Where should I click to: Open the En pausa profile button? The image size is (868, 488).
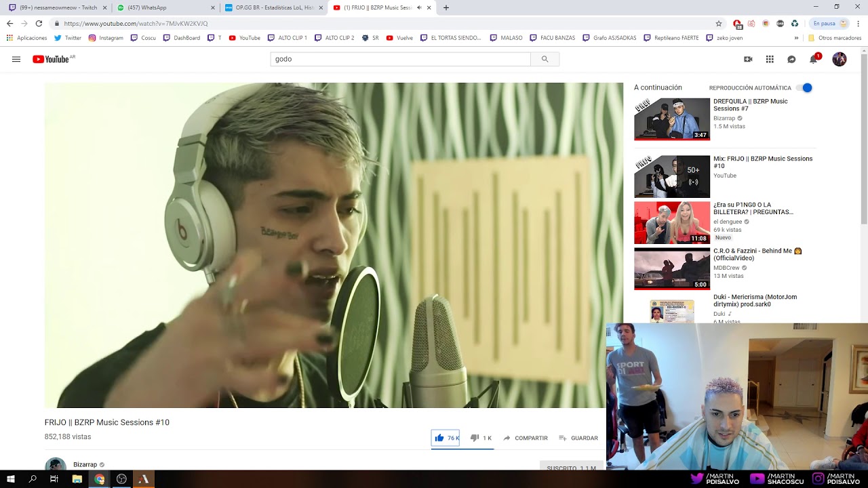click(x=830, y=23)
